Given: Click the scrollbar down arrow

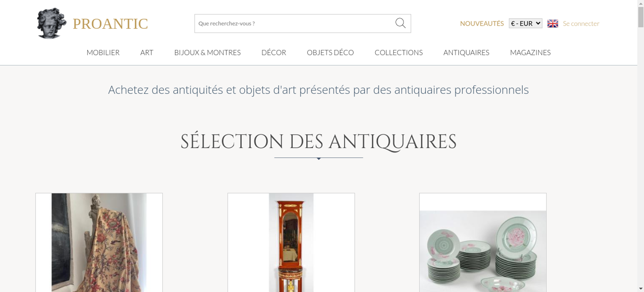Looking at the screenshot, I should point(641,289).
